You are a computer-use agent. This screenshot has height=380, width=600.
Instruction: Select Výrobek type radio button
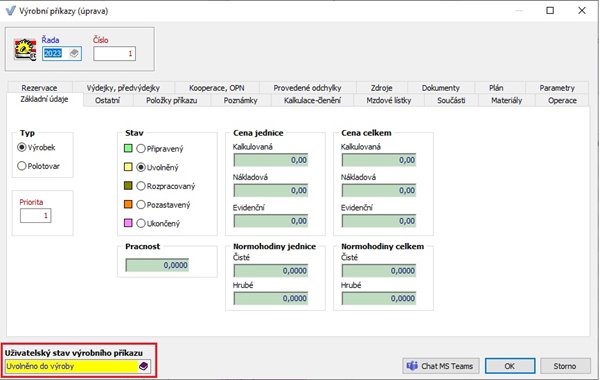[22, 147]
